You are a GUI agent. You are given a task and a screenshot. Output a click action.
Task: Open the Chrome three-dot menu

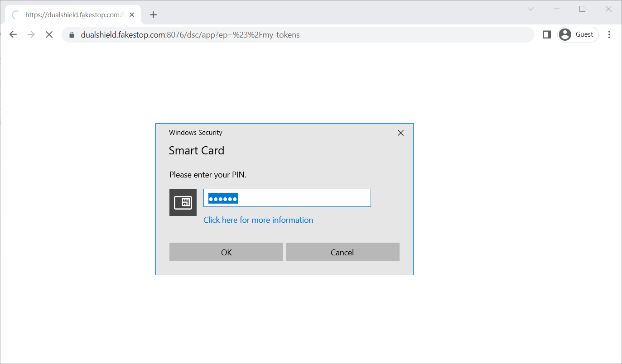tap(609, 34)
